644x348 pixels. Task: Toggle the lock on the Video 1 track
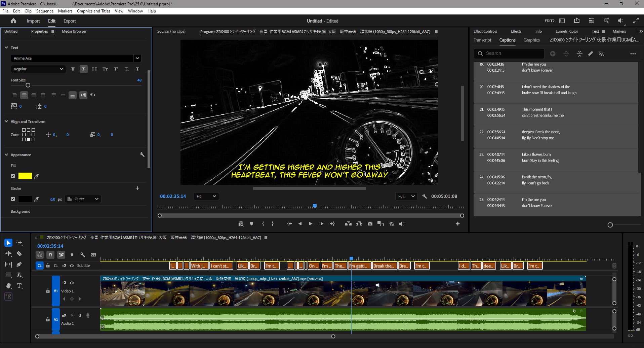[48, 291]
